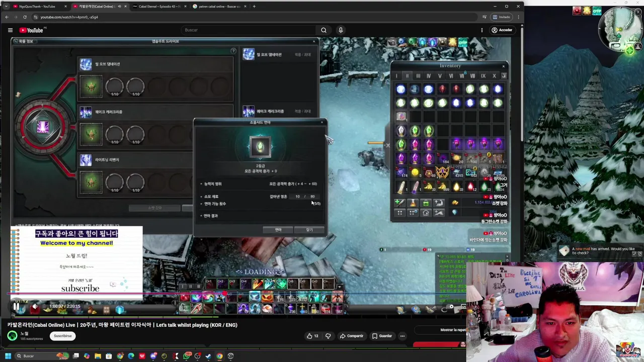Click the left confirm button in gem dialog
The width and height of the screenshot is (644, 362).
pyautogui.click(x=278, y=230)
